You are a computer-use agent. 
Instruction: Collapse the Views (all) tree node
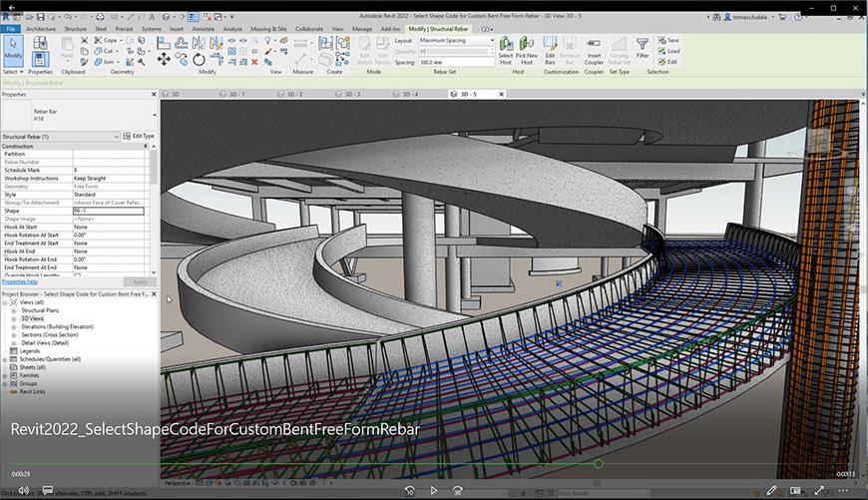5,302
